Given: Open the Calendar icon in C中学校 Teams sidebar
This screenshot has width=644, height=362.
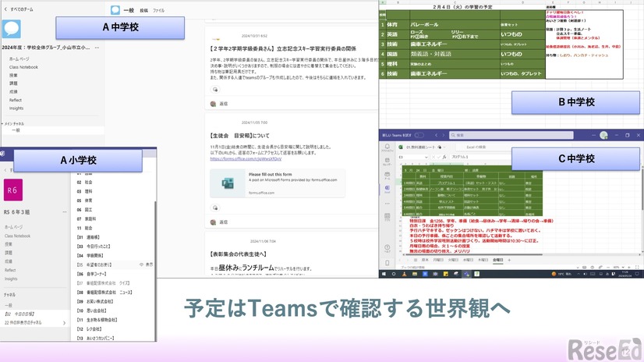Looking at the screenshot, I should click(x=387, y=161).
